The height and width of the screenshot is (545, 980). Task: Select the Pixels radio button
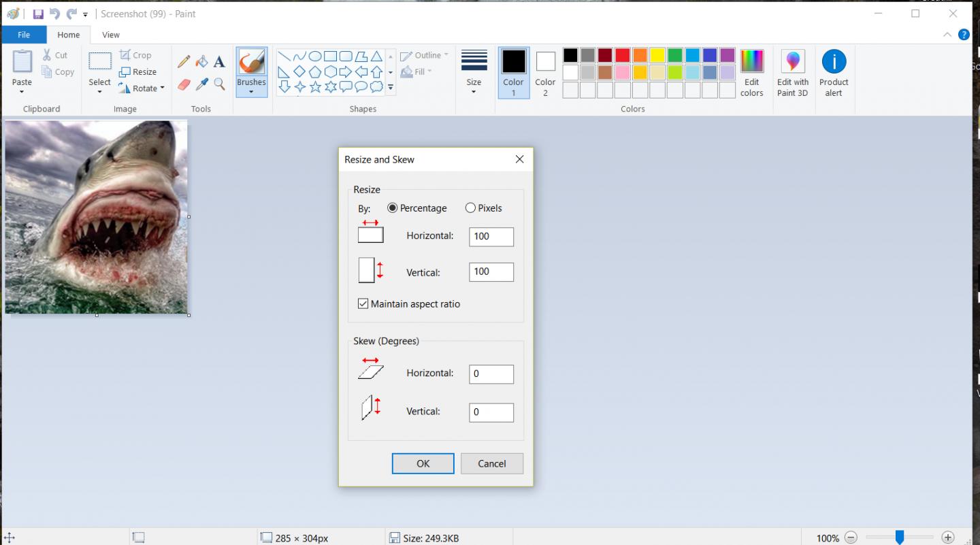[470, 208]
